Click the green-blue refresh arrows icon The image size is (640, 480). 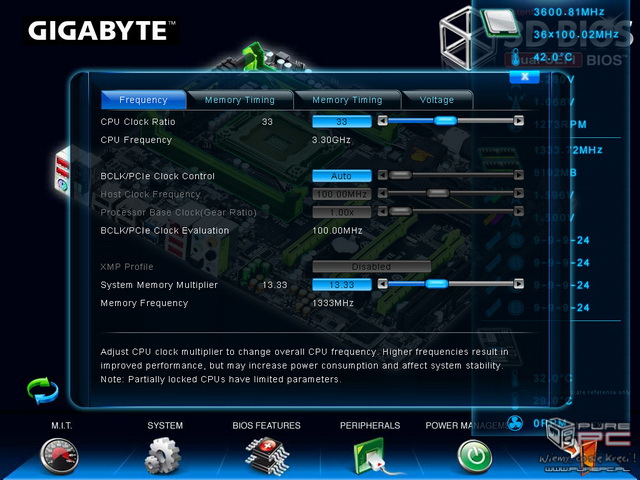(42, 391)
